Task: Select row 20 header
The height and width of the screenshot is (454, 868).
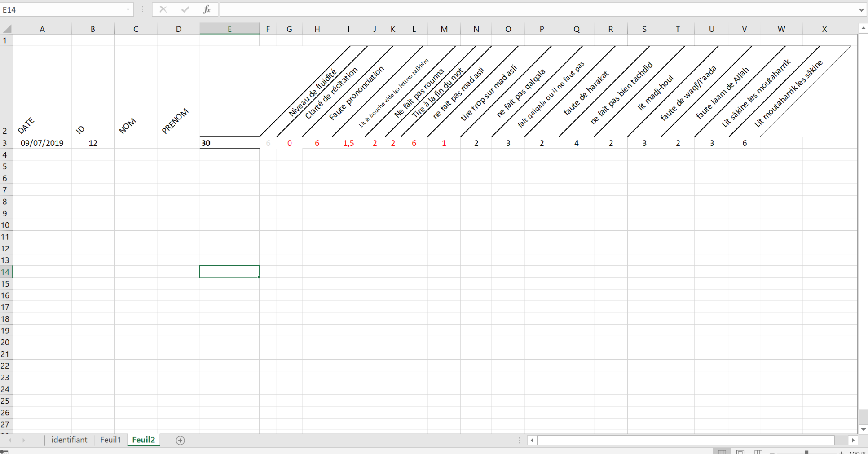Action: click(x=5, y=342)
